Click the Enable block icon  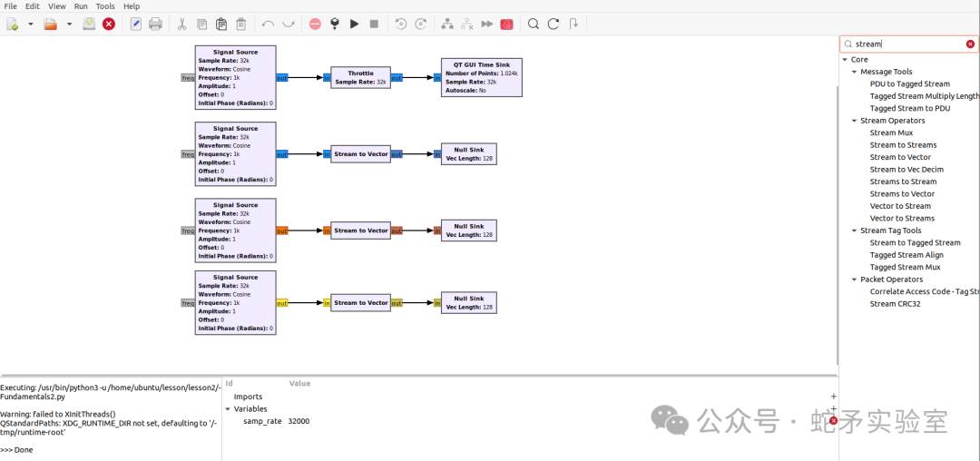pyautogui.click(x=447, y=25)
